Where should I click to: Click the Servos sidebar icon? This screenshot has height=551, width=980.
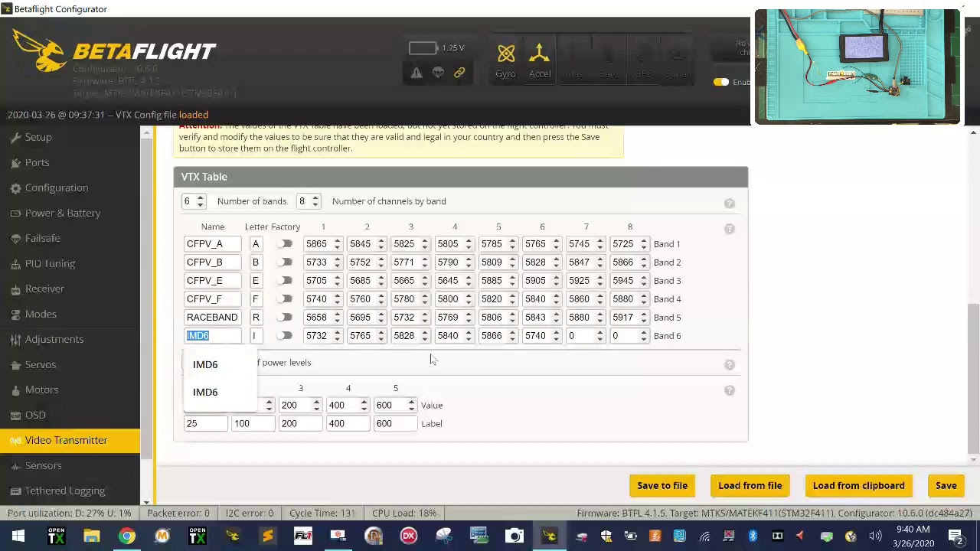16,365
